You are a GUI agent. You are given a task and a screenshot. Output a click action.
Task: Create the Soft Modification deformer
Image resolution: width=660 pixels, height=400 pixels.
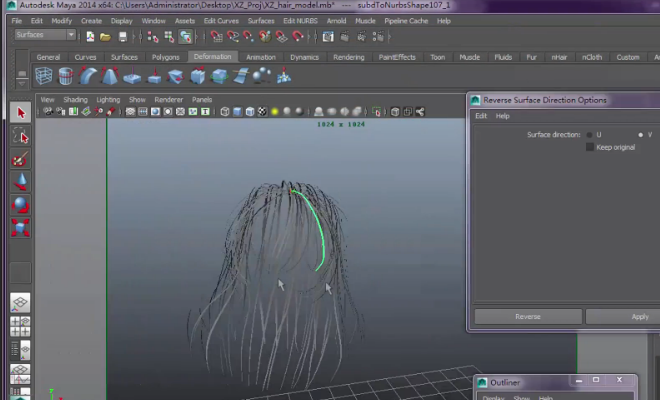point(284,76)
